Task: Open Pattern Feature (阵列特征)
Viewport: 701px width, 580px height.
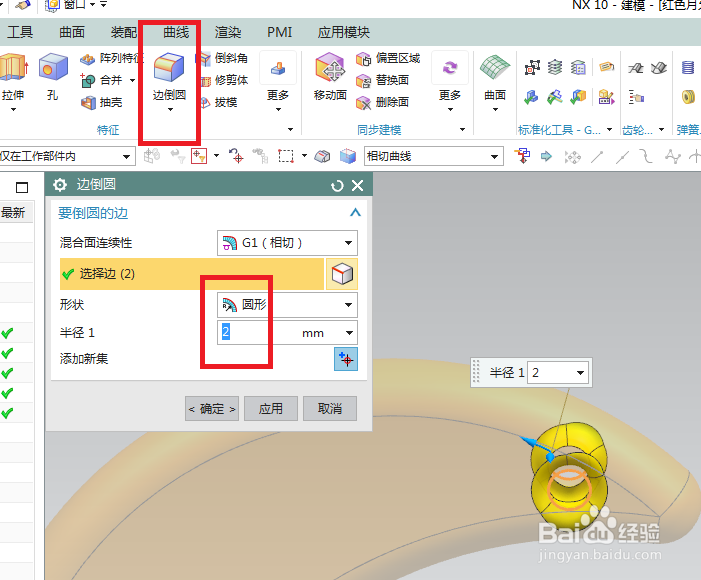Action: click(x=112, y=58)
